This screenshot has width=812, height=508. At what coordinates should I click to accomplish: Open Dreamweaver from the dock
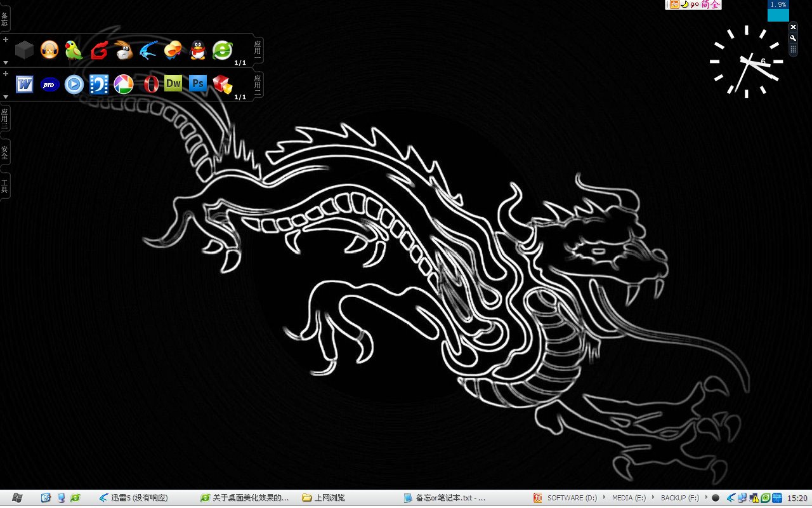pos(173,83)
